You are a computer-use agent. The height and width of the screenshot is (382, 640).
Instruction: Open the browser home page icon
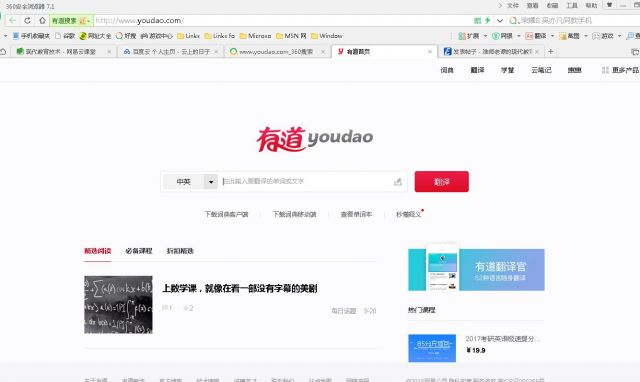pyautogui.click(x=42, y=20)
